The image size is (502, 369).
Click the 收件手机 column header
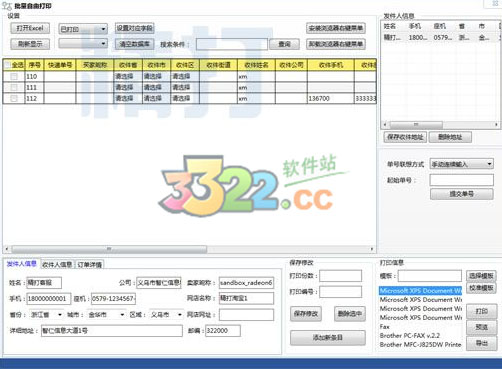click(x=331, y=65)
